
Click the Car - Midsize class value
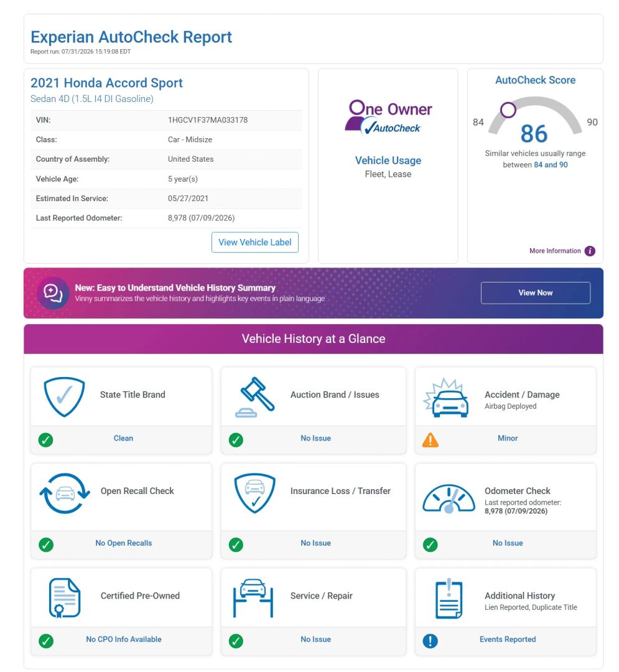190,140
